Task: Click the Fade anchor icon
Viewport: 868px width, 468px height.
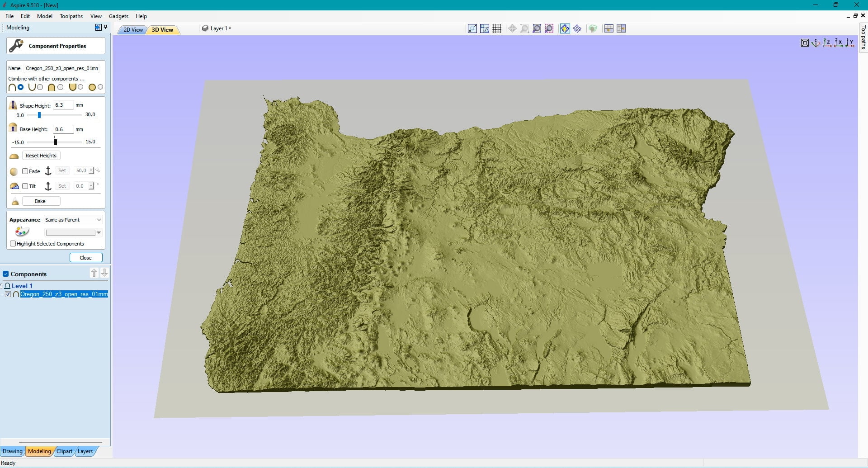Action: pyautogui.click(x=48, y=171)
